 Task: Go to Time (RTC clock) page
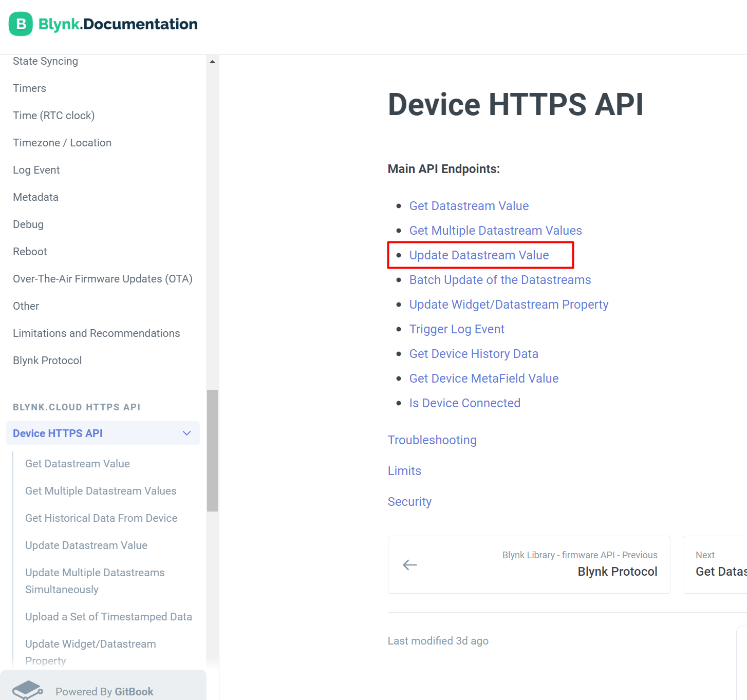tap(54, 116)
